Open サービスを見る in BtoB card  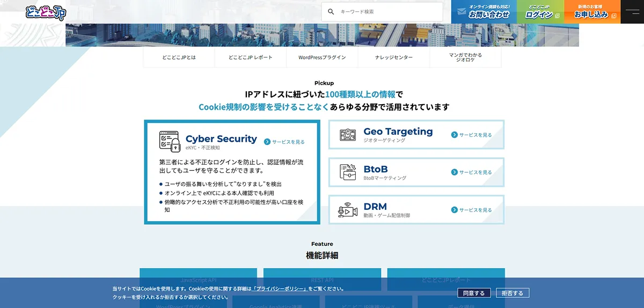[x=475, y=172]
